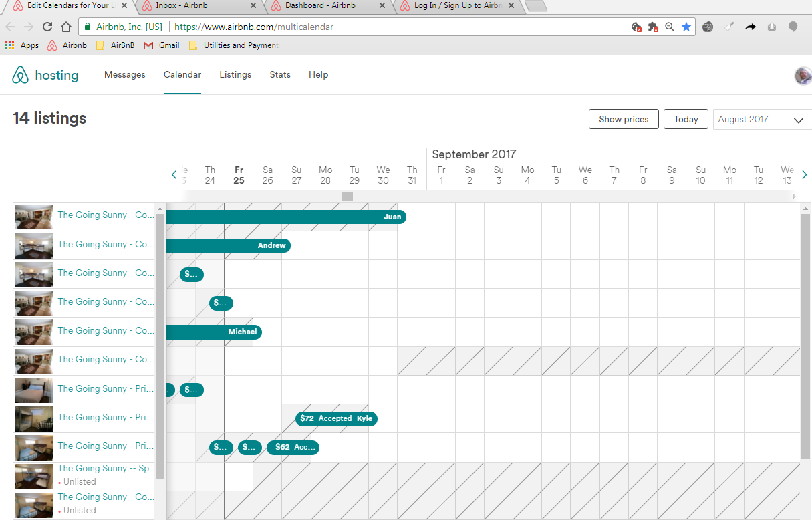The height and width of the screenshot is (520, 812).
Task: Advance calendar with right chevron arrow
Action: coord(805,174)
